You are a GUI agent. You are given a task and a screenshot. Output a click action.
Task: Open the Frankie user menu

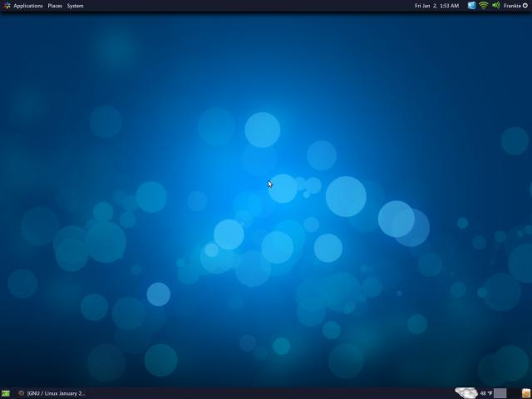click(512, 6)
